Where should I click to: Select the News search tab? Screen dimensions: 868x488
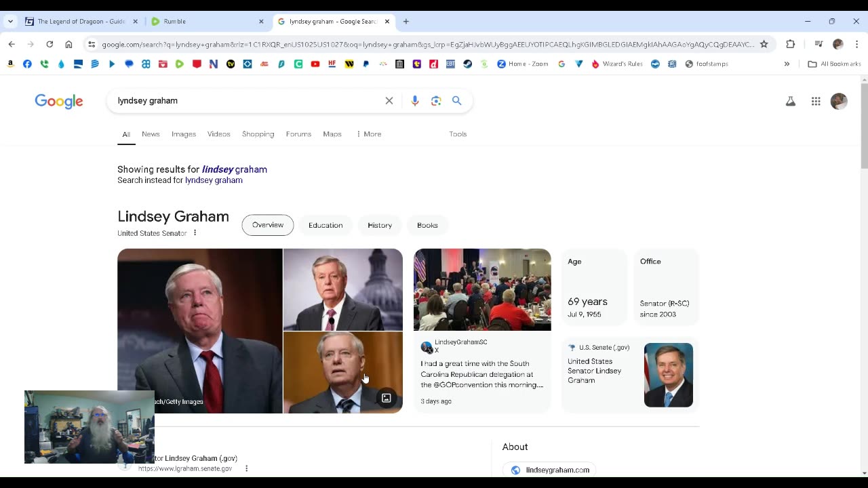(151, 134)
